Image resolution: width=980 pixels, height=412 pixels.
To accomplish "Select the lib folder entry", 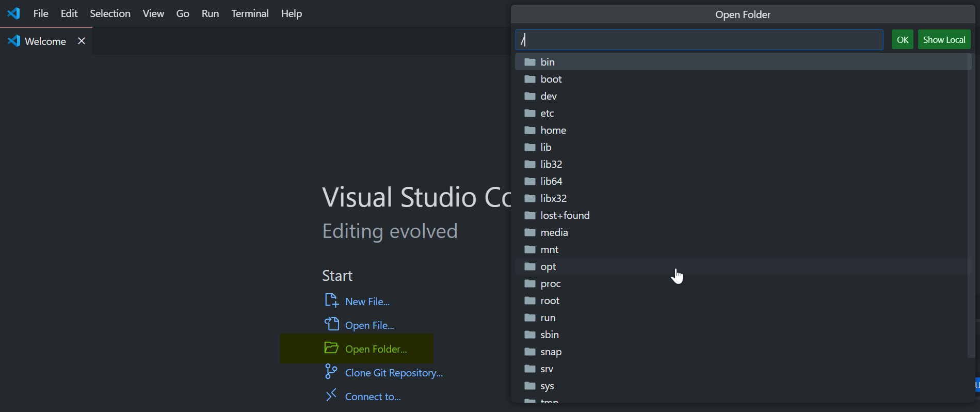I will 743,147.
